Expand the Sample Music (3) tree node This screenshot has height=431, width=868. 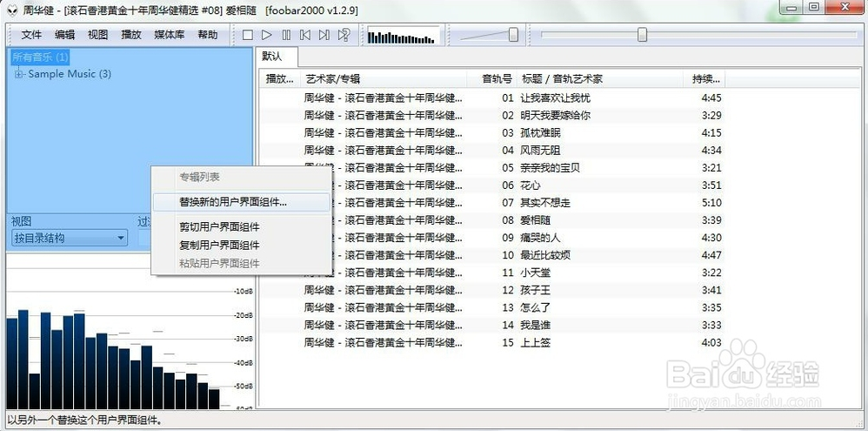19,74
